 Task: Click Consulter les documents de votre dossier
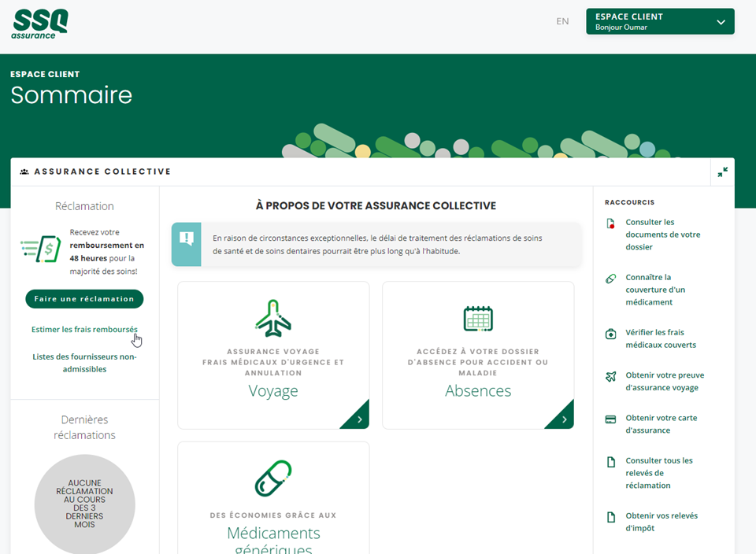(662, 235)
